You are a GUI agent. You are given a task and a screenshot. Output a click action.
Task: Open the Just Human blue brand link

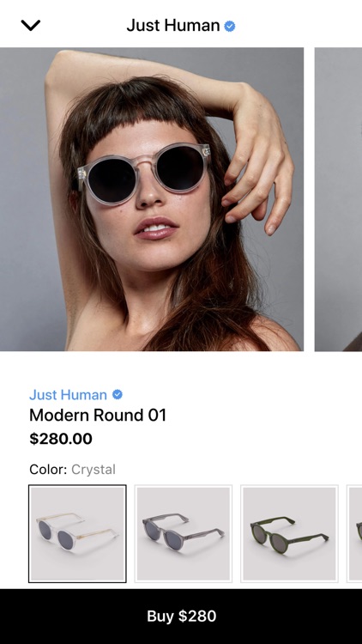pos(68,395)
